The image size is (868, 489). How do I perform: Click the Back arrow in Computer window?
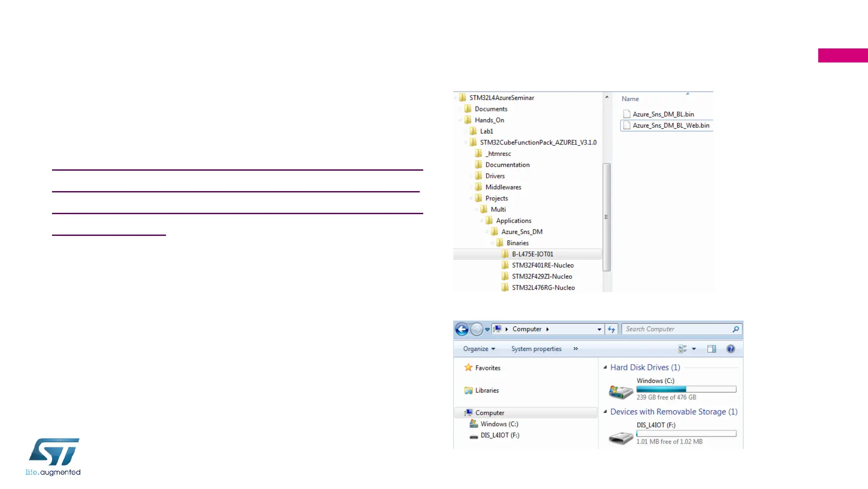coord(462,329)
